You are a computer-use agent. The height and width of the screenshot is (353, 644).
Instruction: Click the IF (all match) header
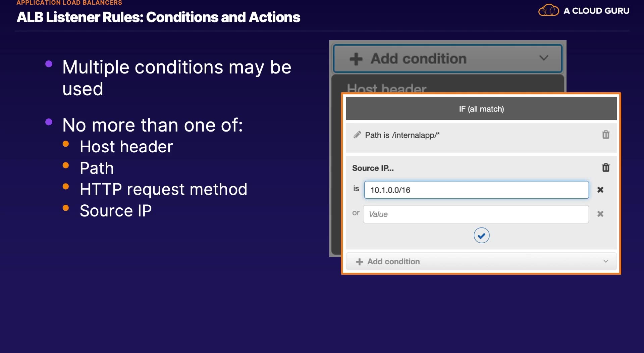(x=481, y=109)
